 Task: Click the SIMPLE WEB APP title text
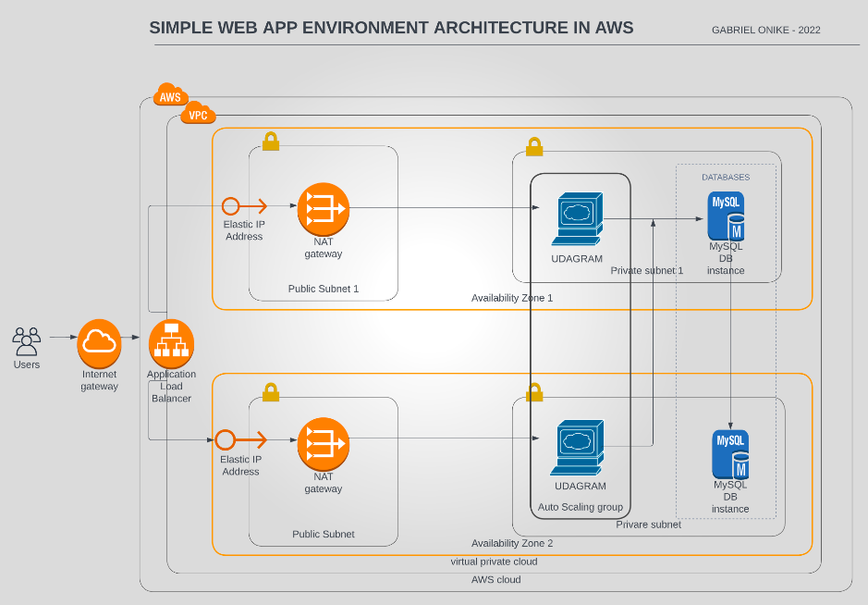pyautogui.click(x=391, y=27)
